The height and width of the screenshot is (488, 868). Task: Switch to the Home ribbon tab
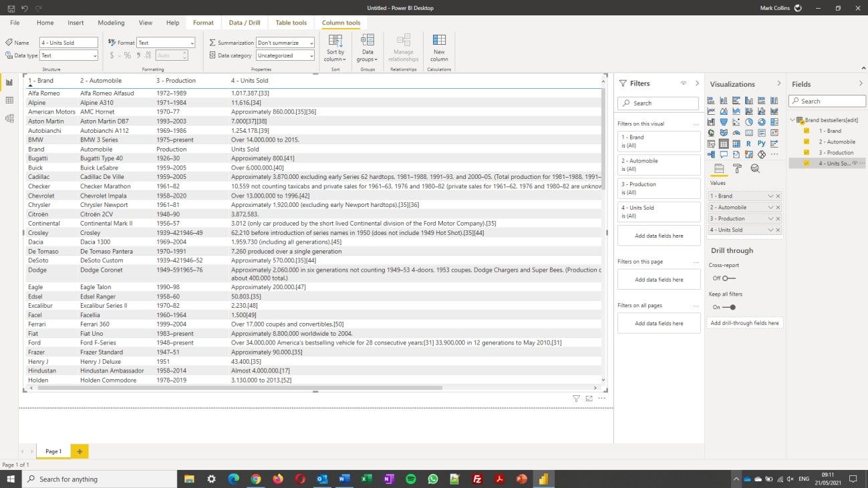[x=45, y=23]
